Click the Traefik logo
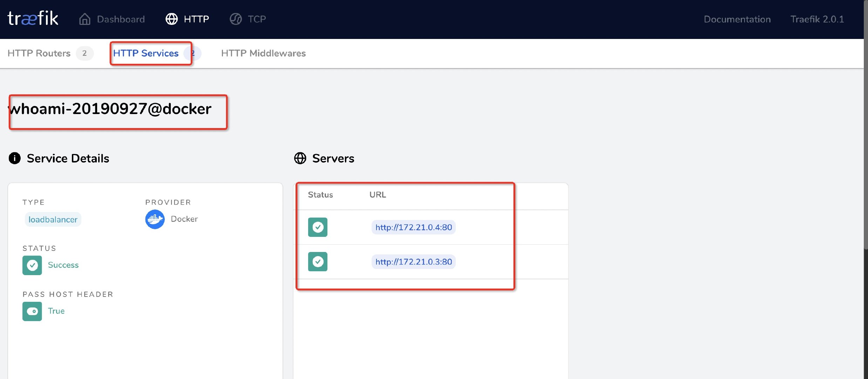Viewport: 868px width, 379px height. (33, 19)
